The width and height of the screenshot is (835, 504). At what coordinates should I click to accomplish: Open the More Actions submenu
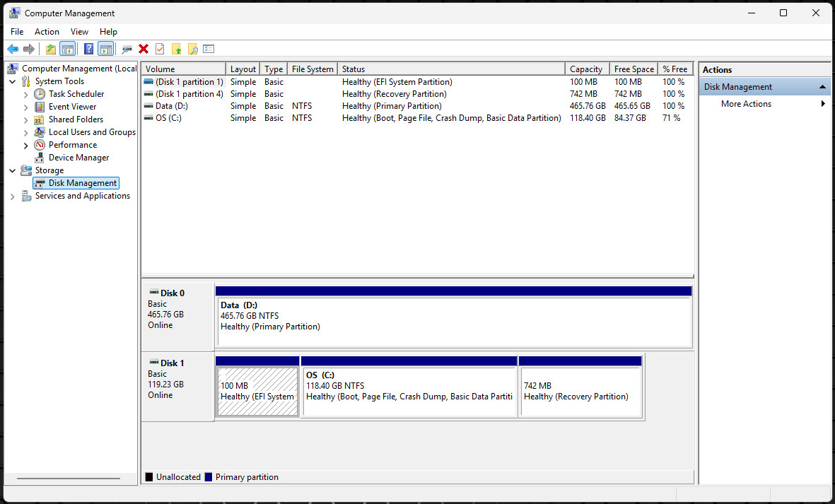765,104
